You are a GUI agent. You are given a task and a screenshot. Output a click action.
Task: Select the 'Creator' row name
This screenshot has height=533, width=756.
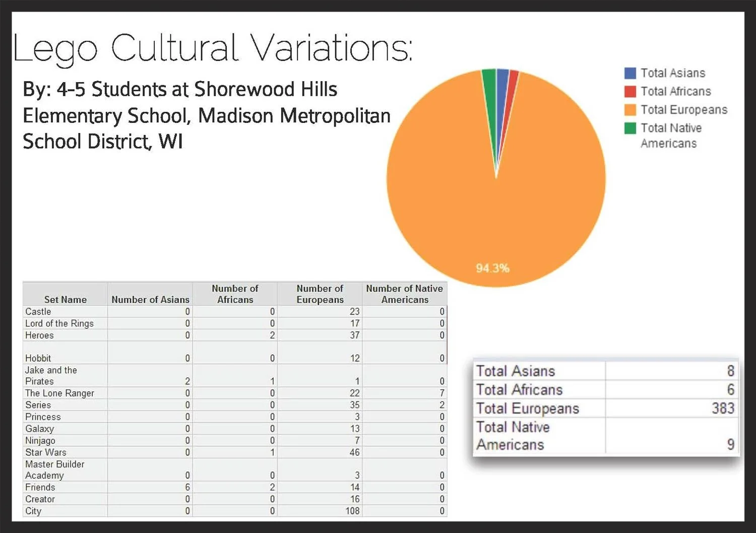(40, 499)
